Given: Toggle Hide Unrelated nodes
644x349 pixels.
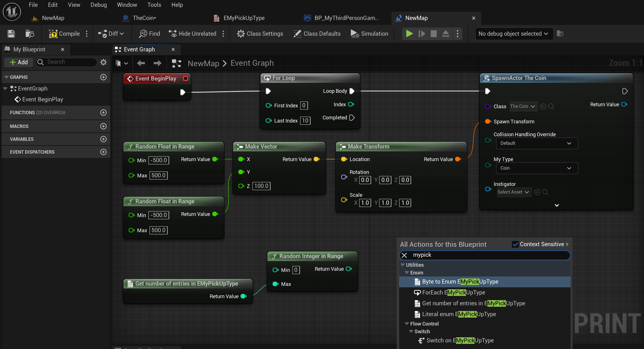Looking at the screenshot, I should [x=193, y=34].
